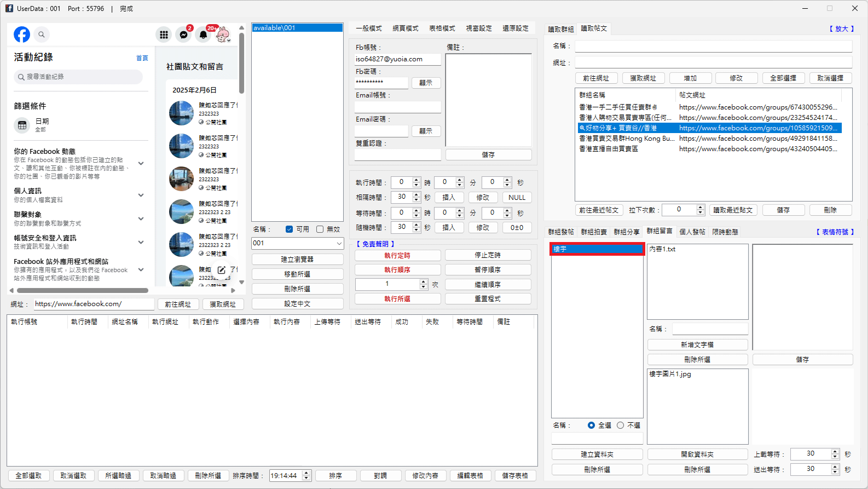Image resolution: width=868 pixels, height=489 pixels.
Task: Open the Facebook nine-dot menu icon
Action: [x=164, y=34]
